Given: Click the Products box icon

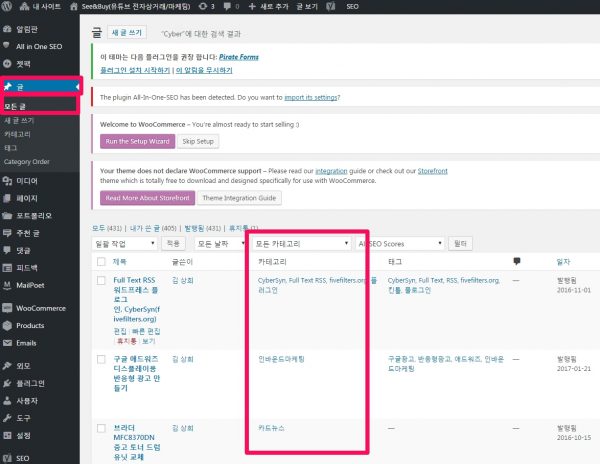Looking at the screenshot, I should [x=7, y=326].
